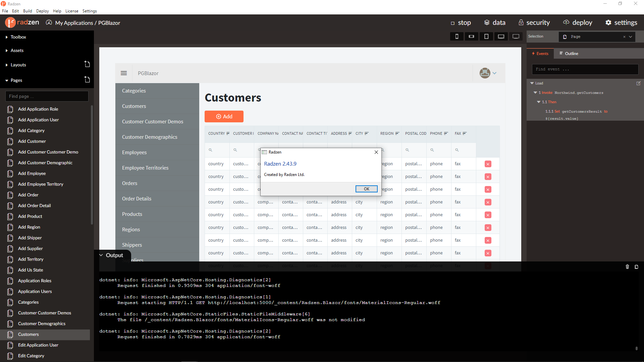Open Application Users page
This screenshot has height=362, width=644.
35,291
